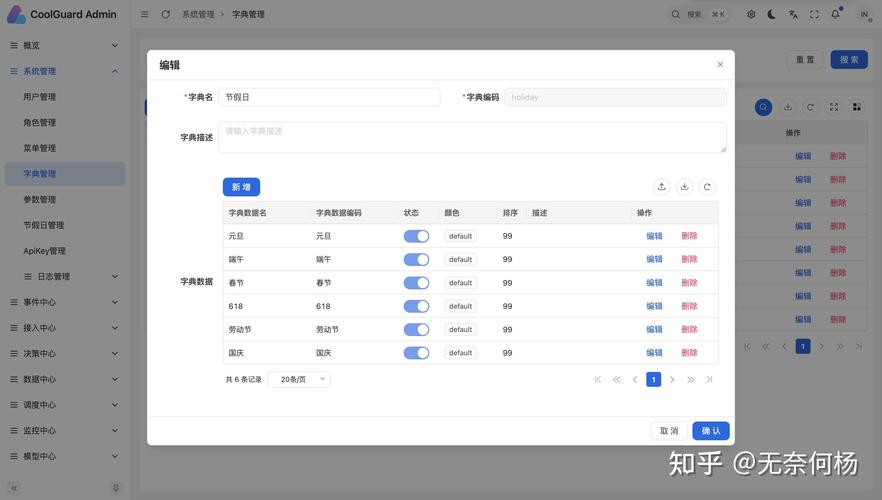Click 编辑 link in the 元旦 row
Image resolution: width=882 pixels, height=500 pixels.
pyautogui.click(x=654, y=236)
